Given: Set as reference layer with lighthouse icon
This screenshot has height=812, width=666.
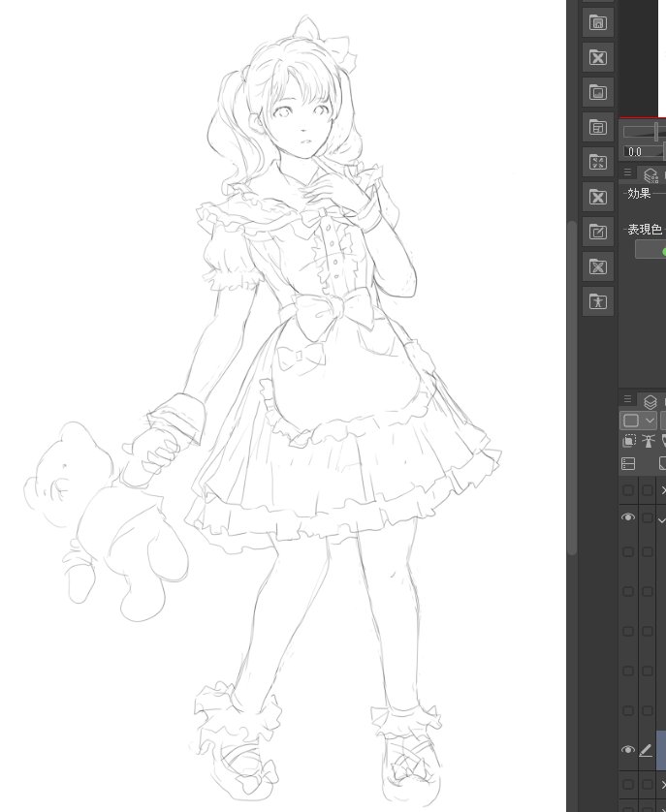Looking at the screenshot, I should click(x=648, y=441).
